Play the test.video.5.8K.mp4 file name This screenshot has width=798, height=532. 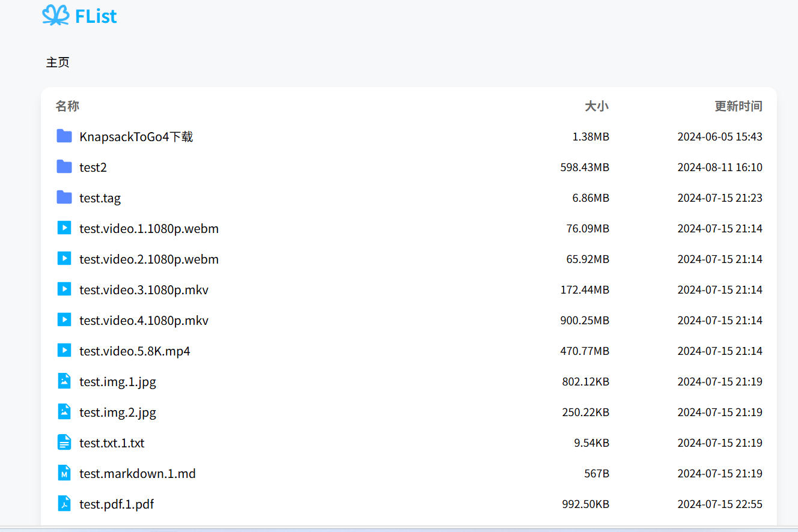(135, 351)
